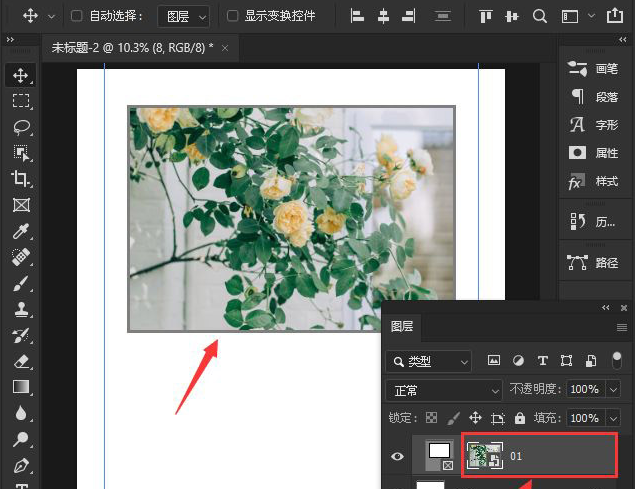This screenshot has width=635, height=489.
Task: Select the Lasso tool
Action: (x=21, y=127)
